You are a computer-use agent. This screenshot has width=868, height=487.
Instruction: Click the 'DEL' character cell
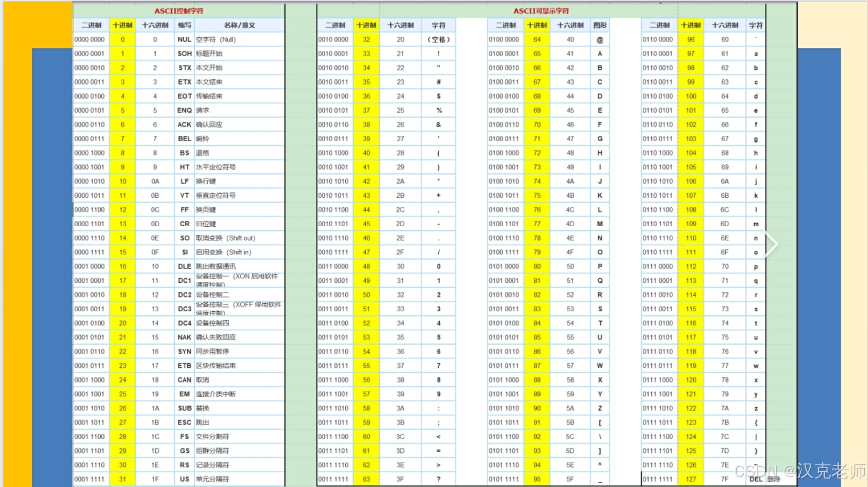(x=756, y=479)
